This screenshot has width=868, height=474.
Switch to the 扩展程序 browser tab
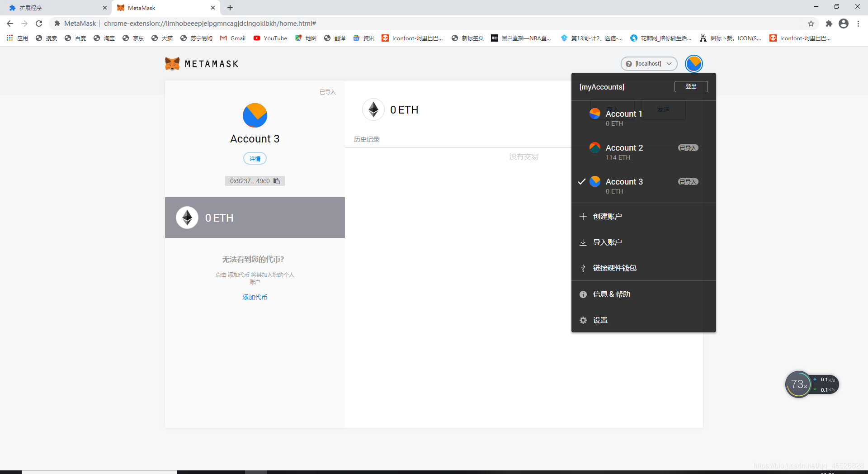point(55,8)
